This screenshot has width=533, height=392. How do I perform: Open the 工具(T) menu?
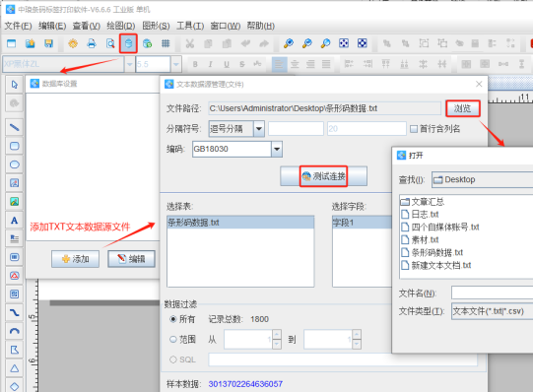point(190,26)
